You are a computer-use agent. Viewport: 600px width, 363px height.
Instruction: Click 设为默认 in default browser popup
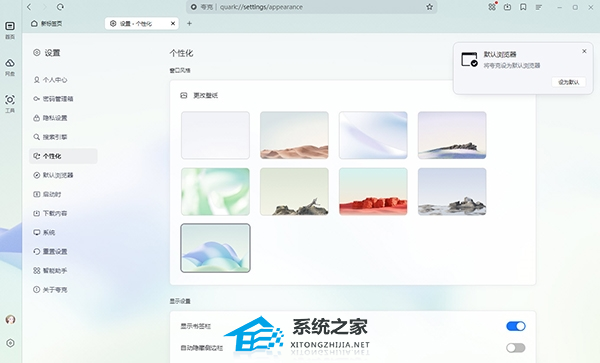[569, 82]
